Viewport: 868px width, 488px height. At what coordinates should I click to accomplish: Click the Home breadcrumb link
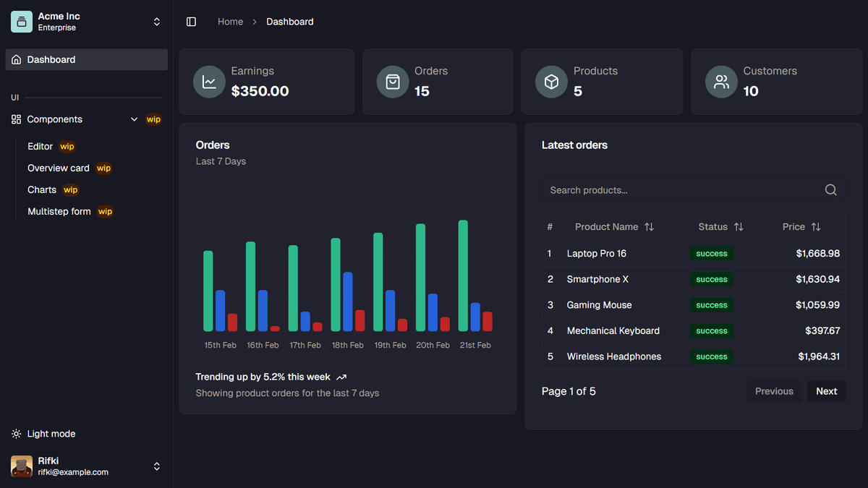[230, 22]
